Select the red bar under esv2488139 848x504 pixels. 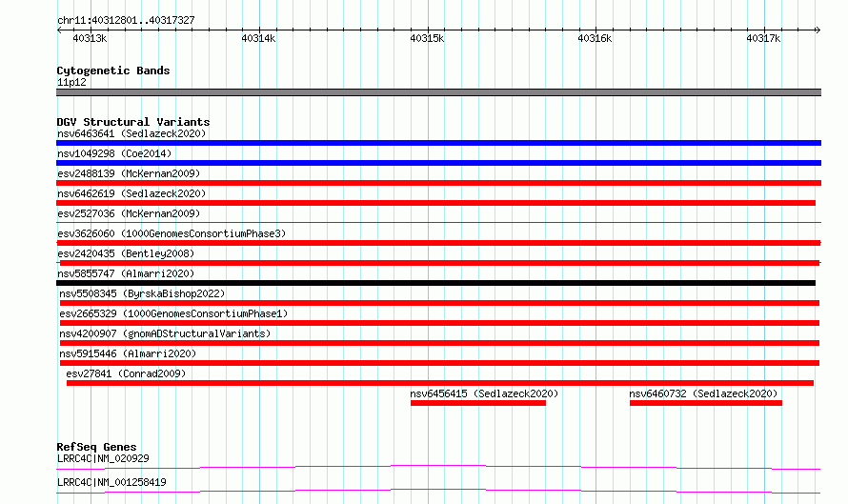(x=438, y=183)
